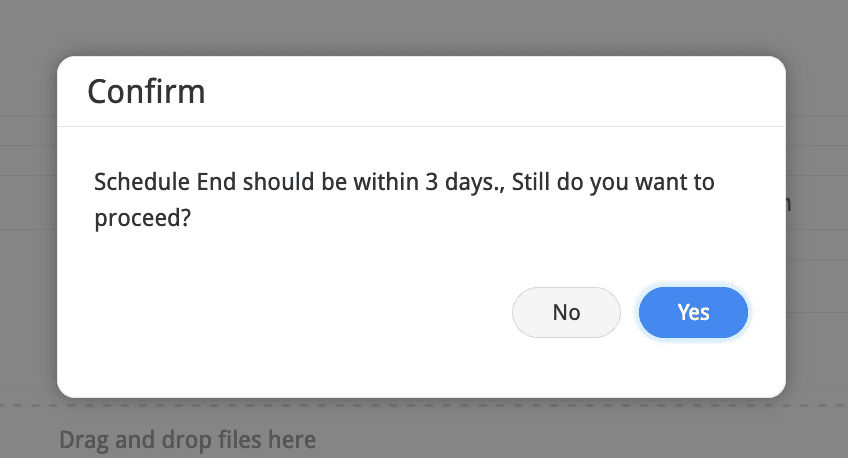This screenshot has width=848, height=458.
Task: Click the "Confirm" header text
Action: (x=146, y=92)
